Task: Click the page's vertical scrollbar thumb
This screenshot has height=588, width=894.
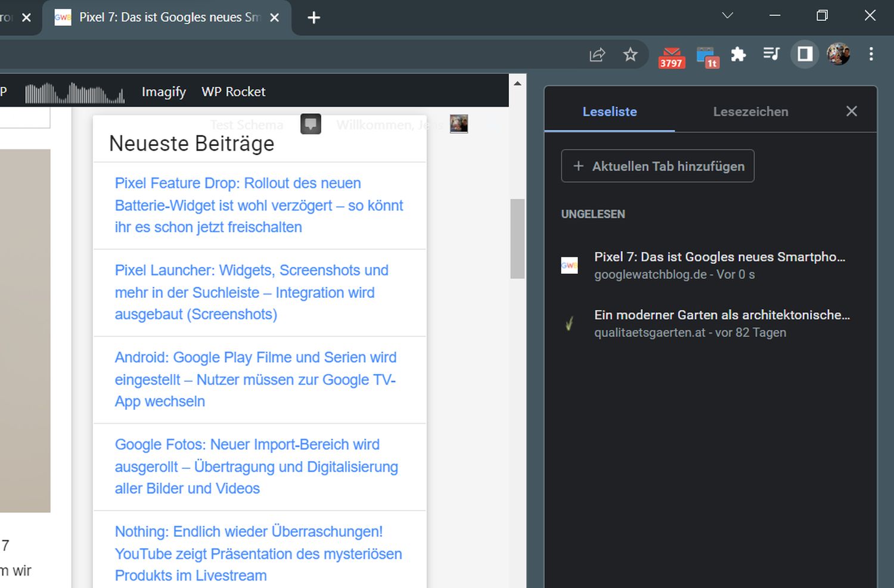Action: click(x=517, y=238)
